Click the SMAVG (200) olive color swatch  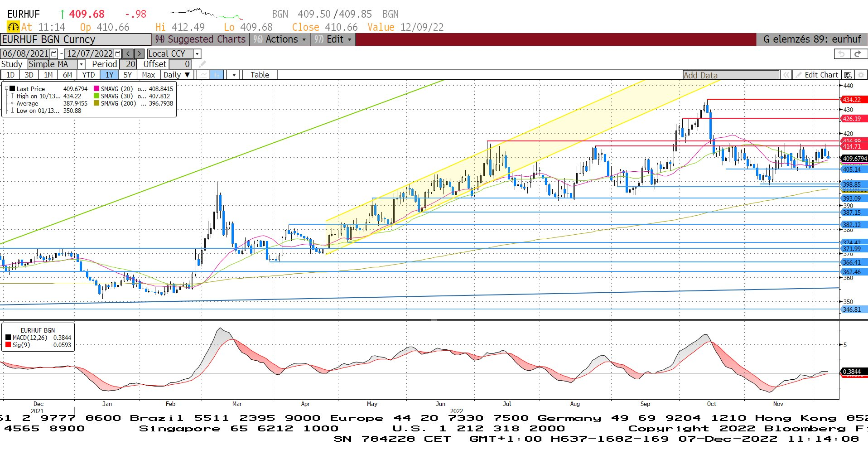pos(96,103)
